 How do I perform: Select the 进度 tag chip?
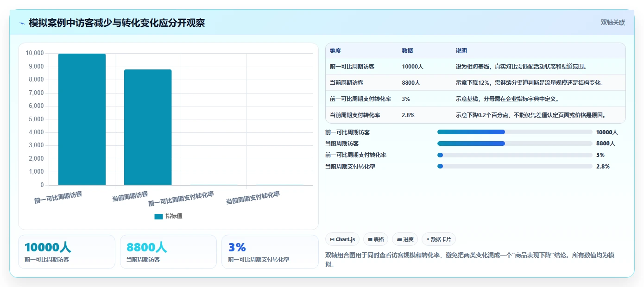click(405, 239)
